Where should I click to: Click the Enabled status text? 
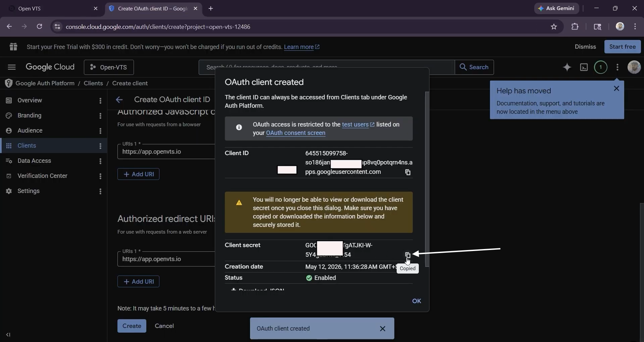click(x=325, y=278)
